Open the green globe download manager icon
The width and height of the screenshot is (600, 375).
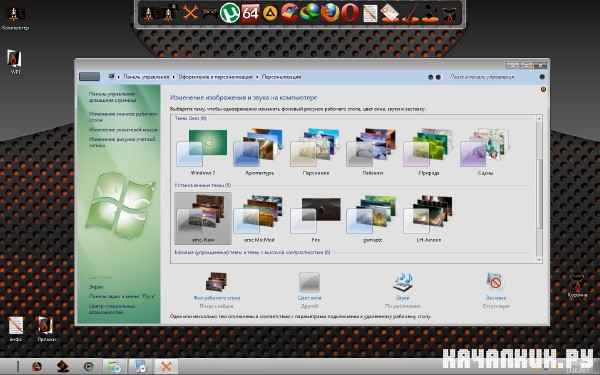tap(310, 13)
